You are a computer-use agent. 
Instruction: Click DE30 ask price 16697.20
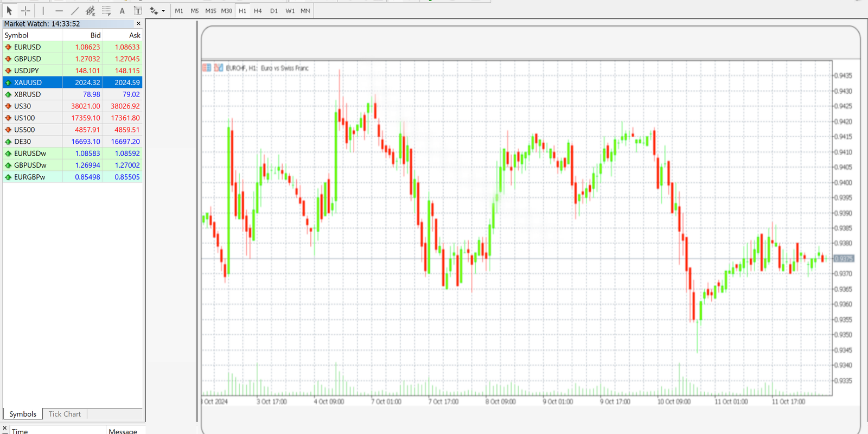click(x=125, y=142)
